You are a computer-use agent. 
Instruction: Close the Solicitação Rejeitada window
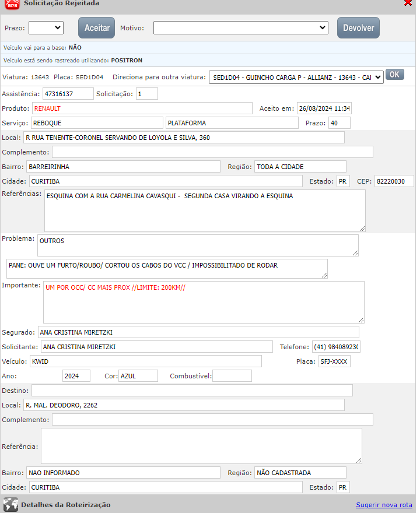point(407,3)
